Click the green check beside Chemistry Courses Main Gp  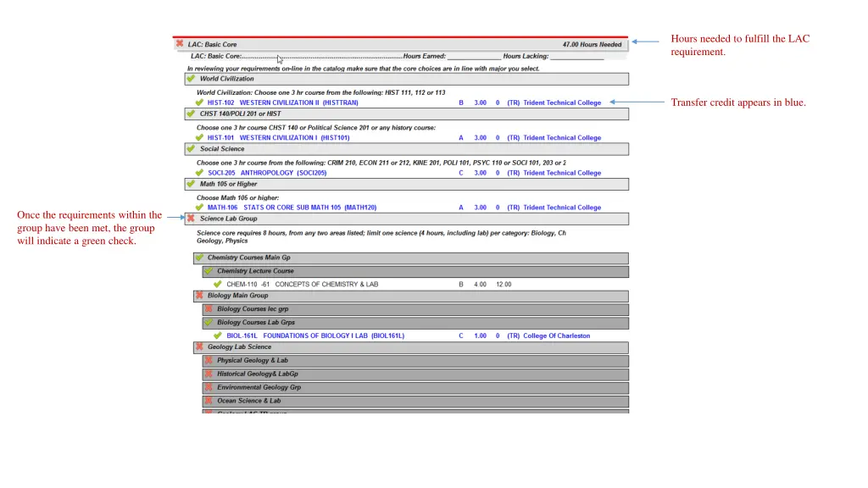199,258
